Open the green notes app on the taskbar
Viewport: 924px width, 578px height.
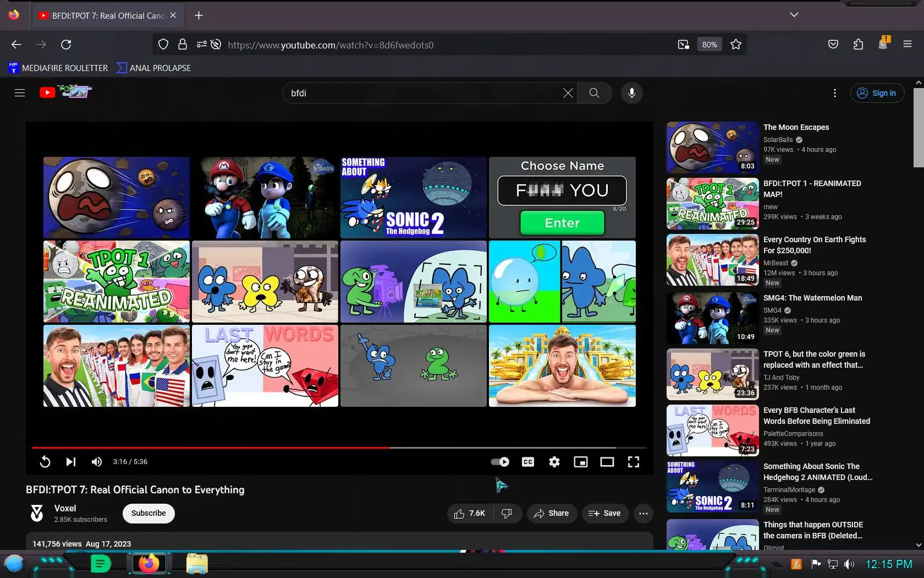101,564
